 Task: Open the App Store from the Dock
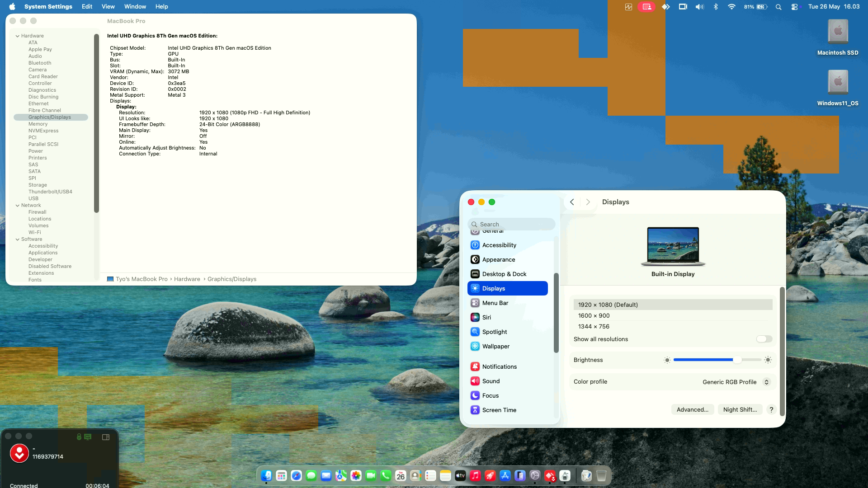click(x=505, y=475)
